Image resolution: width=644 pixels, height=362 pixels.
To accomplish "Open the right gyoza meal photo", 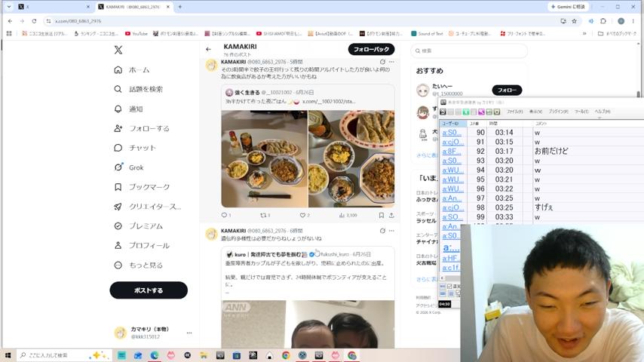I will [x=351, y=158].
